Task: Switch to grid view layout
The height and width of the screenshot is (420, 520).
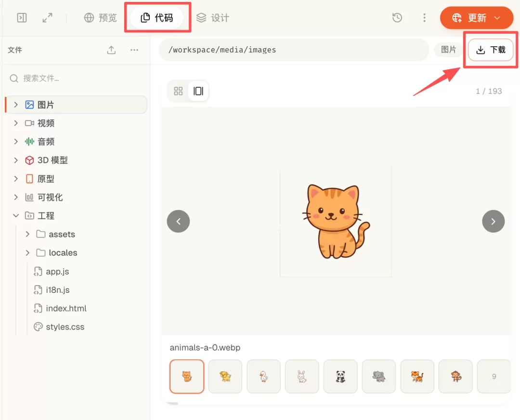Action: (x=179, y=91)
